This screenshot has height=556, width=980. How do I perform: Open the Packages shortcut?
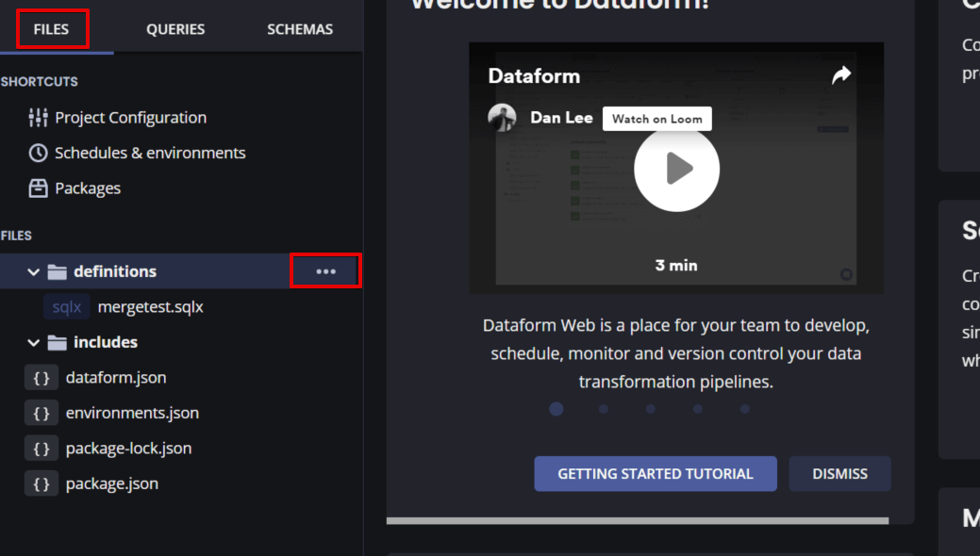[88, 188]
